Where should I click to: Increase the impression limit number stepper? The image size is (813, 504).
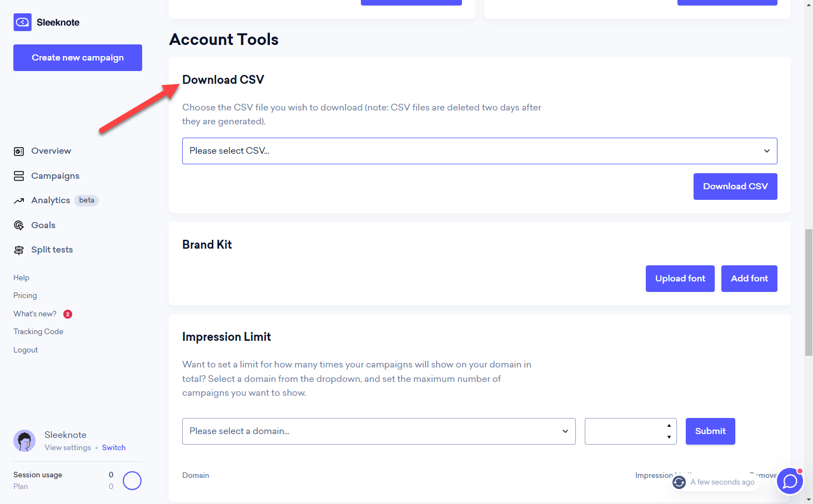pyautogui.click(x=669, y=426)
